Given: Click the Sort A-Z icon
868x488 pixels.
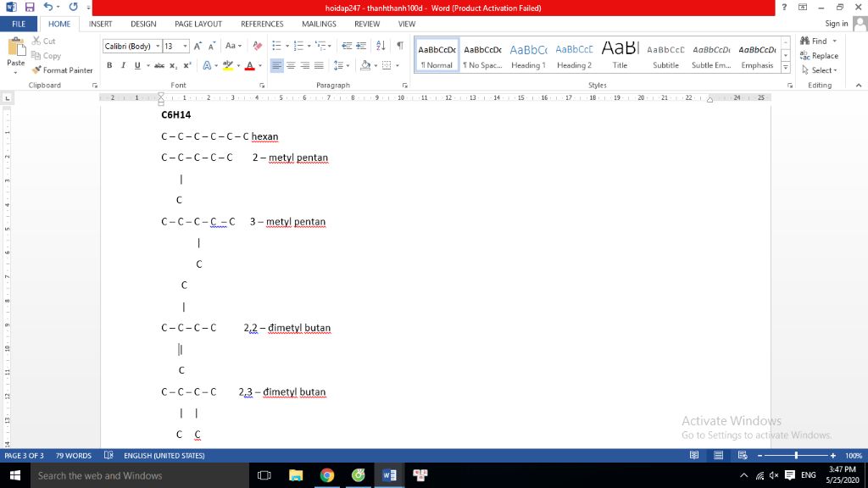Looking at the screenshot, I should click(x=381, y=47).
